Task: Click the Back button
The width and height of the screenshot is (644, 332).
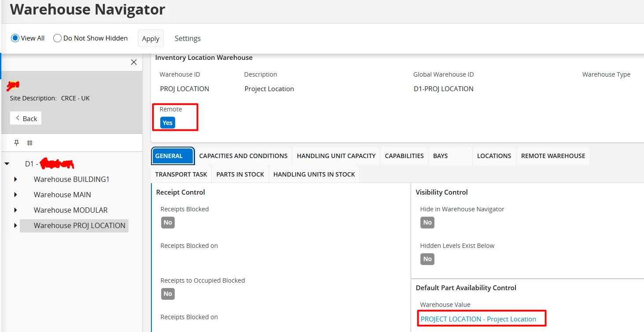Action: pyautogui.click(x=26, y=118)
